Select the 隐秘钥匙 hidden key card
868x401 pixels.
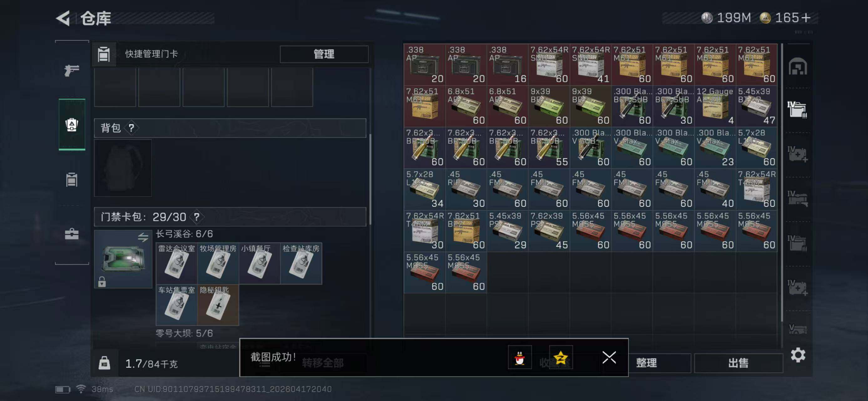(x=218, y=305)
